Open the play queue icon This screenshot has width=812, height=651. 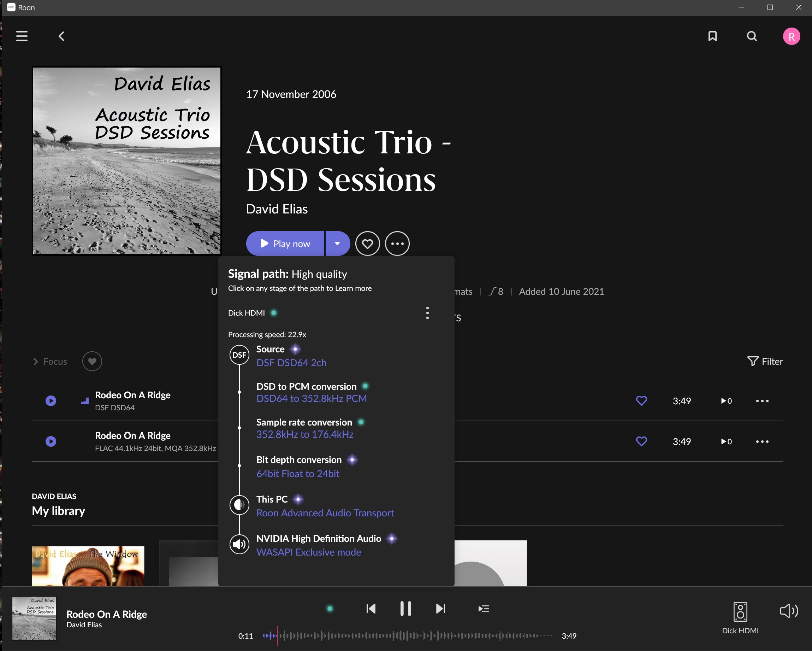(484, 608)
